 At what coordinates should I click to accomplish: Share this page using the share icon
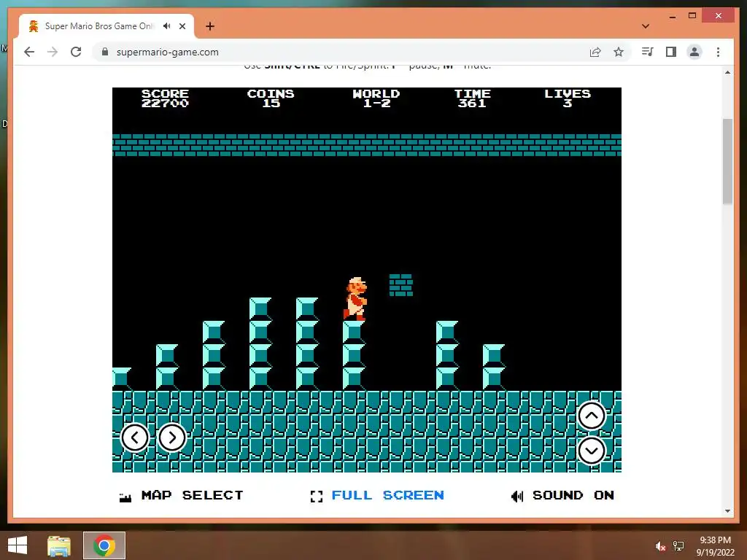tap(595, 52)
